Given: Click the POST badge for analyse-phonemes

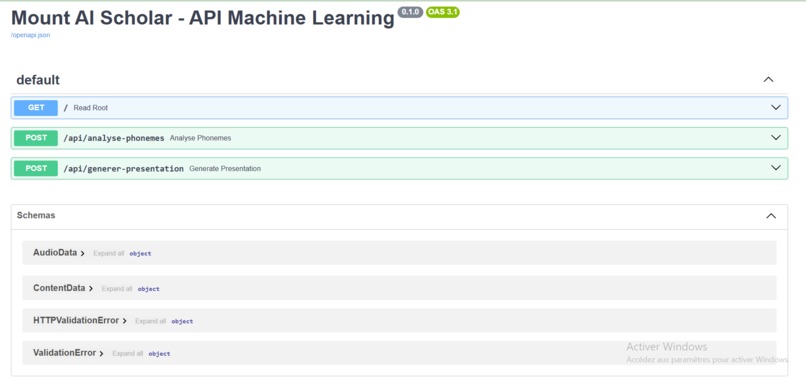Looking at the screenshot, I should click(36, 138).
